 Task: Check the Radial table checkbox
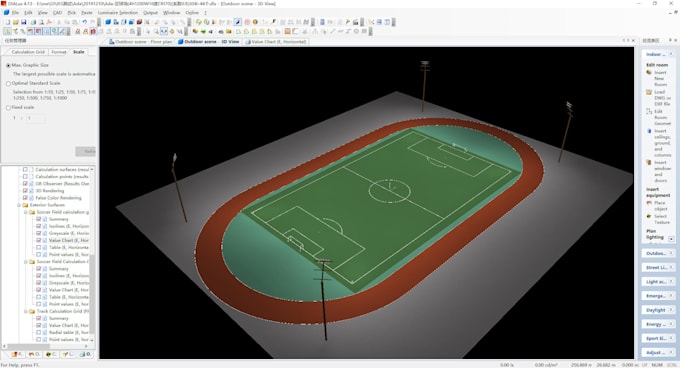(x=39, y=332)
